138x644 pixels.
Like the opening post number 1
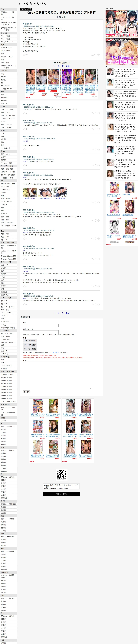[24, 55]
